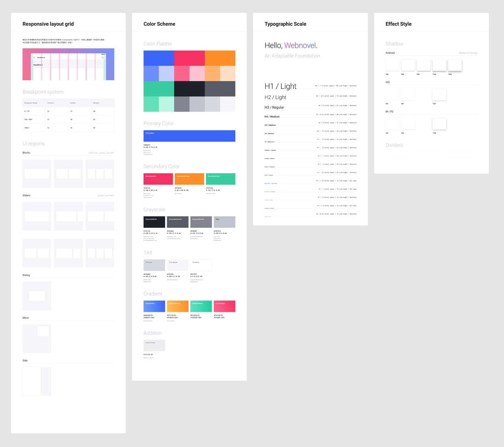The height and width of the screenshot is (447, 504).
Task: Click the GrayscaleBlack swatch
Action: tap(154, 222)
